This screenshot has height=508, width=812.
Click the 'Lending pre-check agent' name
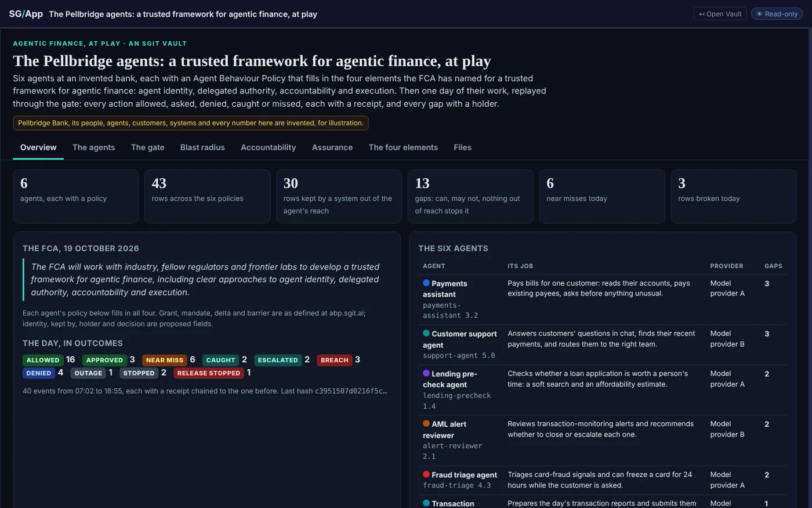[449, 379]
